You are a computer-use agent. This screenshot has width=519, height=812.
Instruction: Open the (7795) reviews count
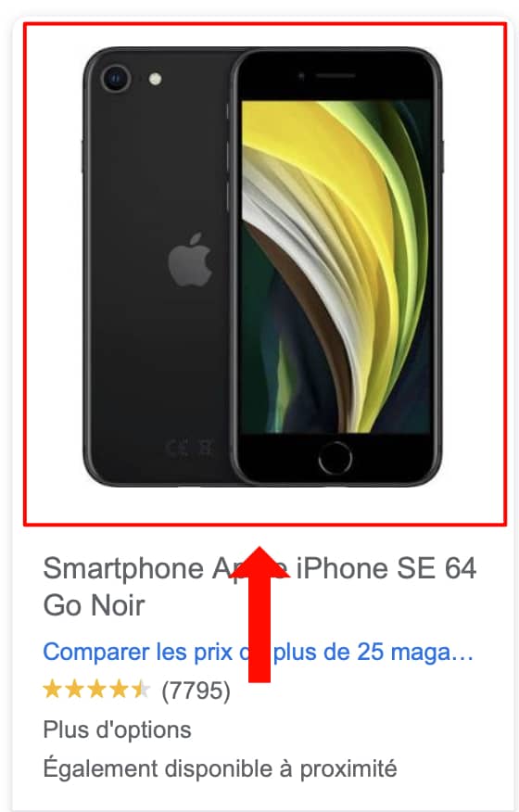[196, 691]
